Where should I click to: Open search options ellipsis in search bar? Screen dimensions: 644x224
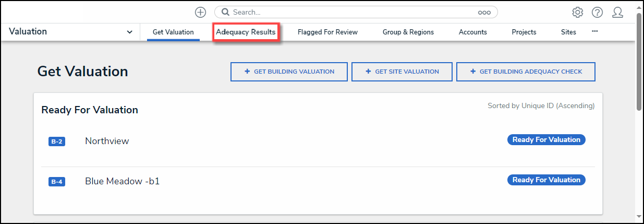[x=484, y=12]
